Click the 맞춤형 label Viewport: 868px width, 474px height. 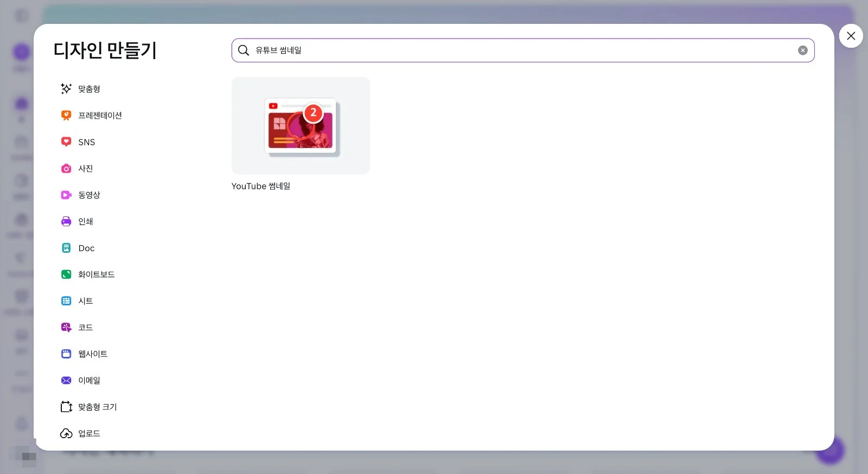[89, 88]
